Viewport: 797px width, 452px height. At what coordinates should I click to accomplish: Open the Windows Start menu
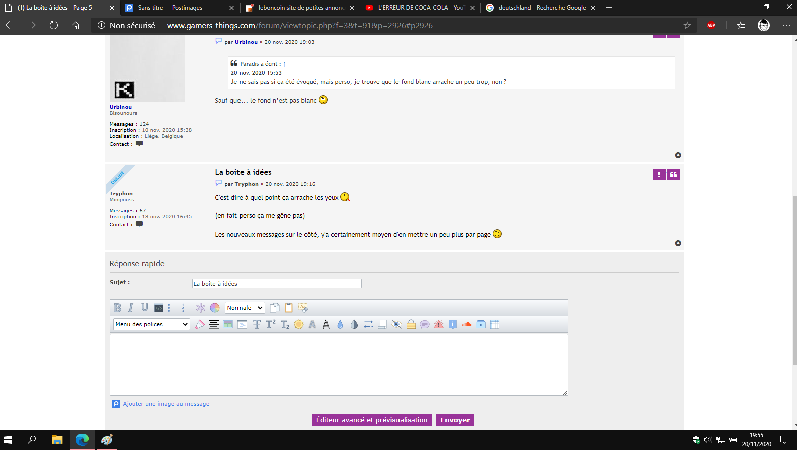click(8, 440)
